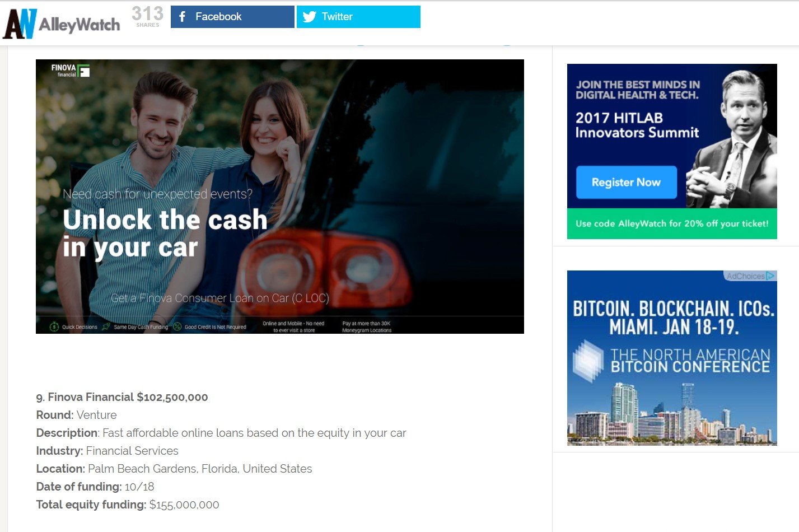Click the AdChoices icon on Bitcoin ad
This screenshot has width=799, height=532.
pos(771,276)
